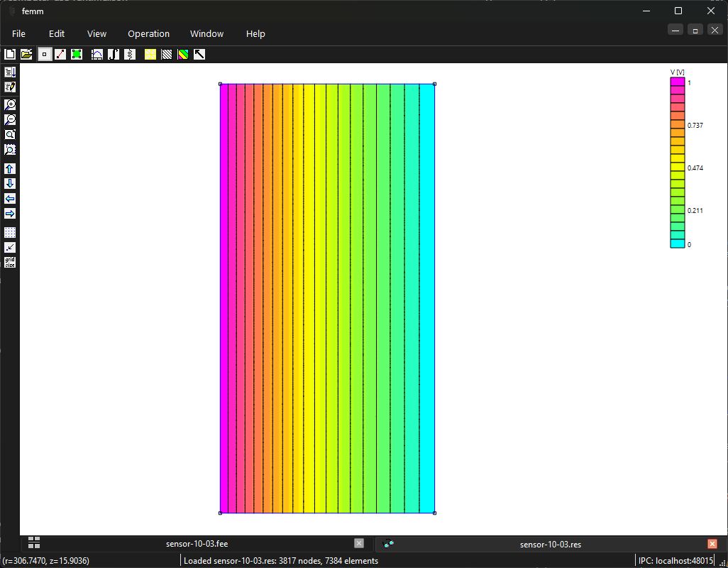The height and width of the screenshot is (568, 728).
Task: Open the File menu
Action: (x=18, y=33)
